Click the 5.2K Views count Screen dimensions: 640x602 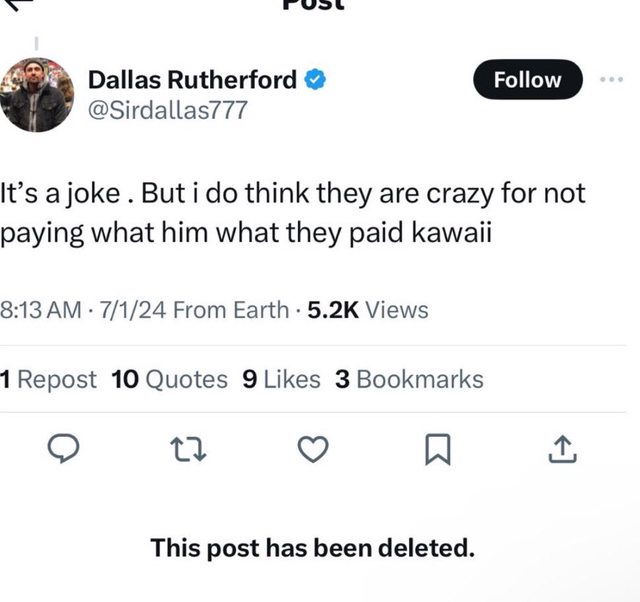(367, 310)
